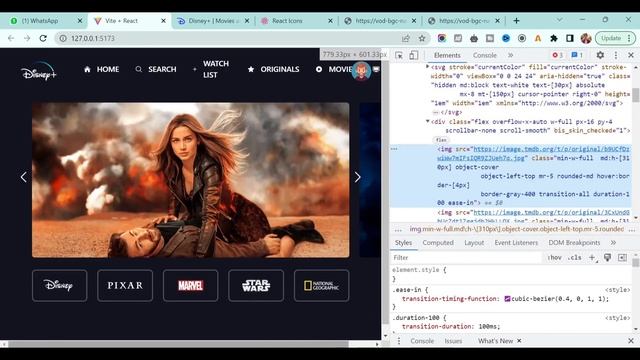Switch to the DOM Breakpoints pane tab
The image size is (640, 360).
574,243
